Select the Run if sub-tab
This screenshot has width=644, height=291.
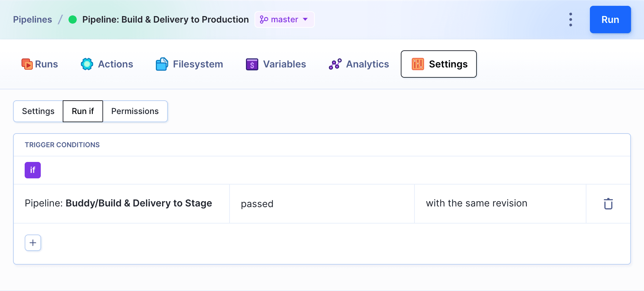83,111
